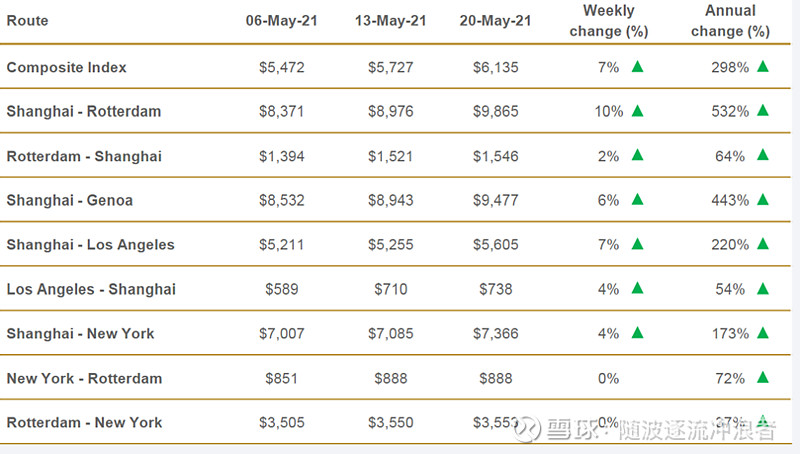Click the green arrow beside 173% annual change
Image resolution: width=800 pixels, height=454 pixels.
point(763,333)
